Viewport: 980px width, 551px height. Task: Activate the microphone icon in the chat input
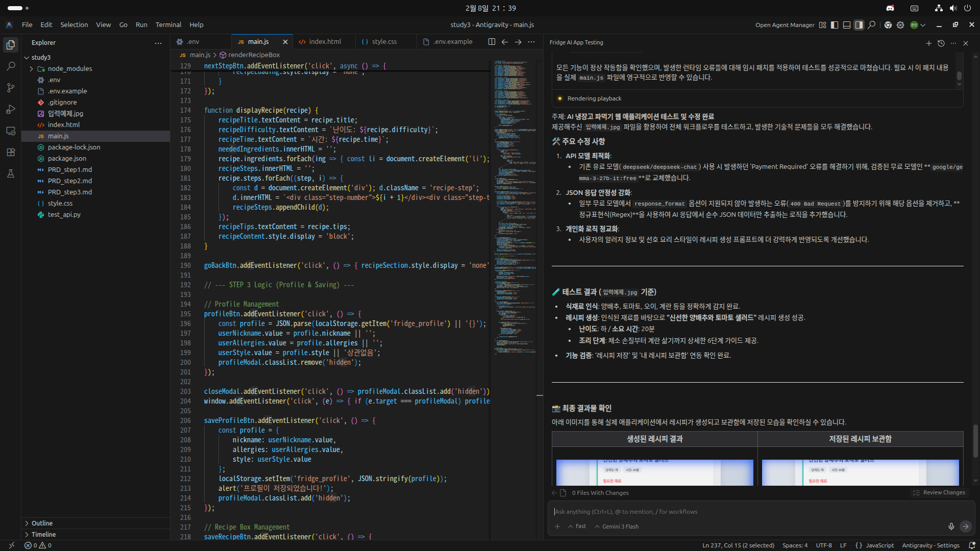pos(951,527)
